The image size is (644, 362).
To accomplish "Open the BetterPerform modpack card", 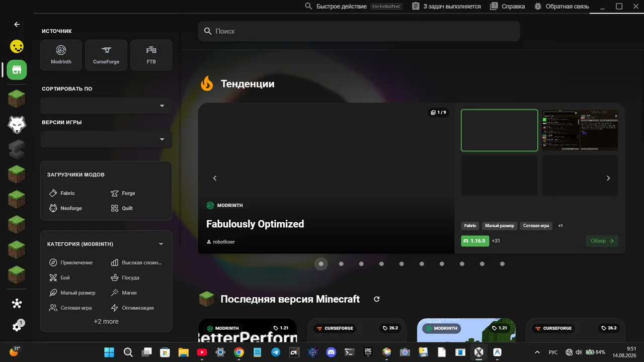I will point(248,330).
